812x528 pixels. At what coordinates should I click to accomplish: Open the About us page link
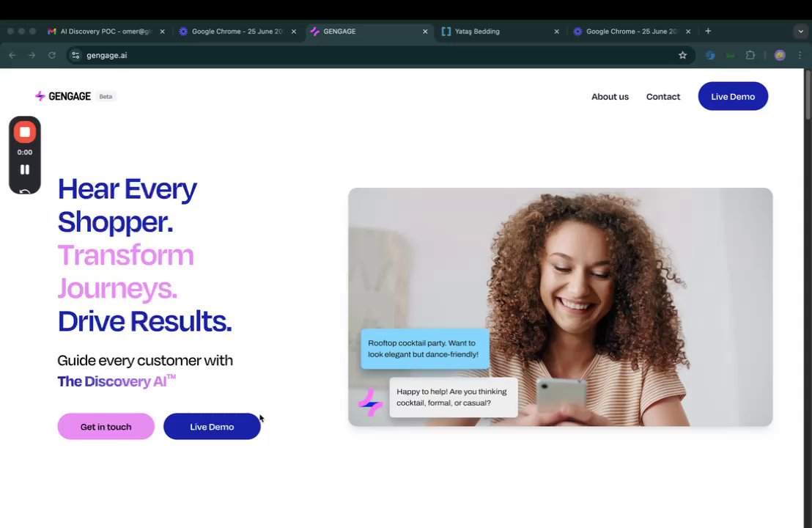click(x=610, y=96)
